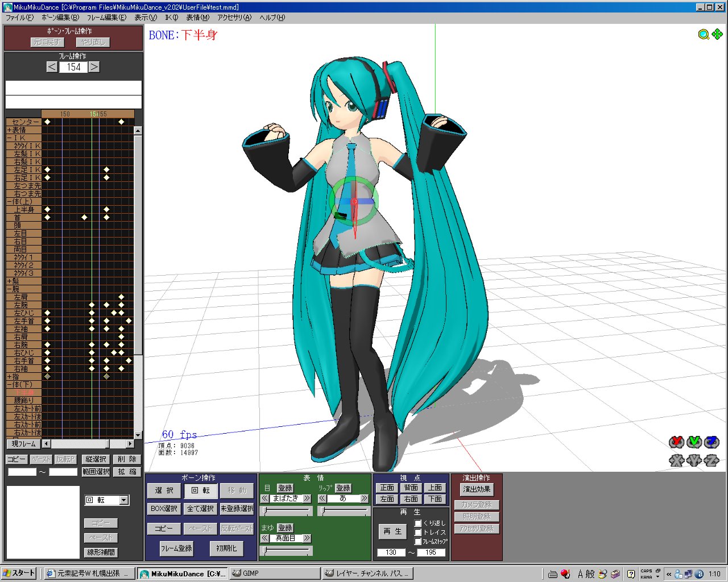Click the gray Z move axis icon

[712, 460]
